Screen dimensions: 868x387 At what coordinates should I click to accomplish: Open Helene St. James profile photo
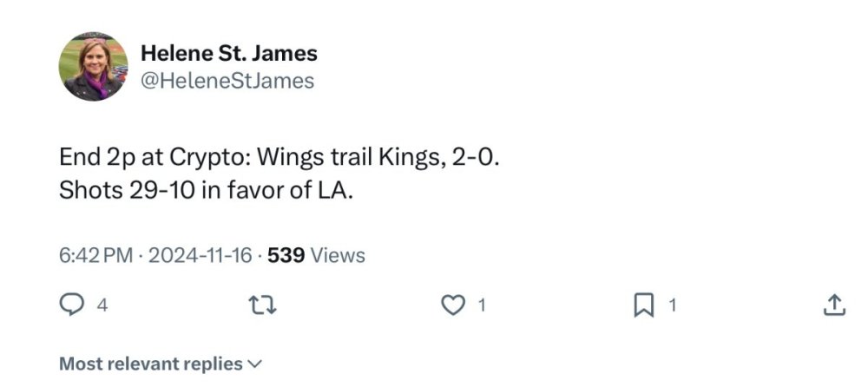click(94, 68)
